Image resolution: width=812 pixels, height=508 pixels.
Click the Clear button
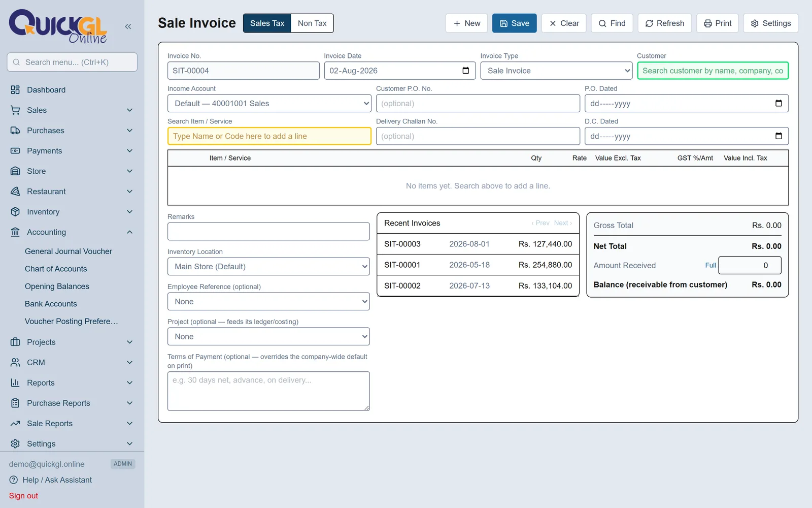coord(564,23)
